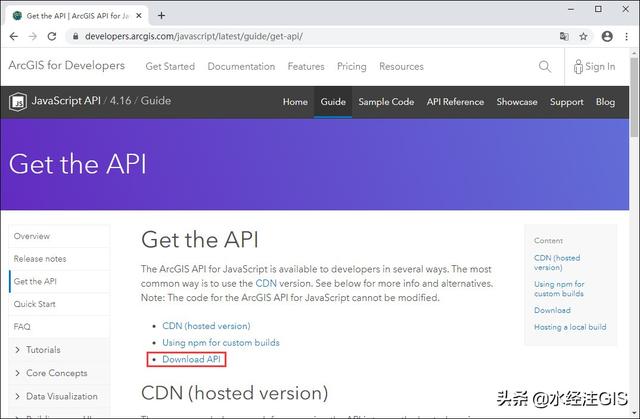Expand the Data Visualization section

click(x=17, y=396)
